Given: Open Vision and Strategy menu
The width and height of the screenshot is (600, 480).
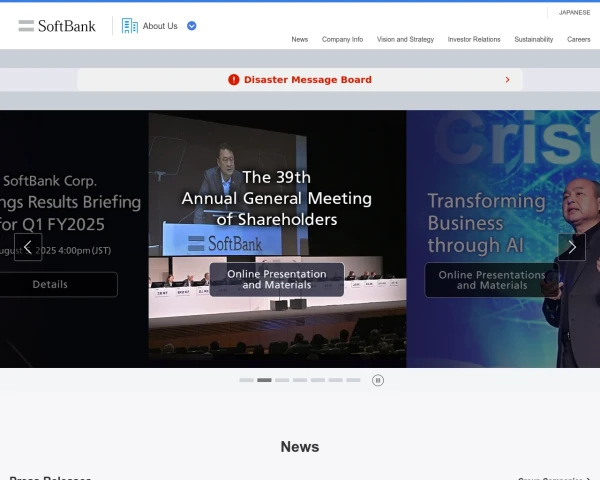Looking at the screenshot, I should [x=405, y=39].
